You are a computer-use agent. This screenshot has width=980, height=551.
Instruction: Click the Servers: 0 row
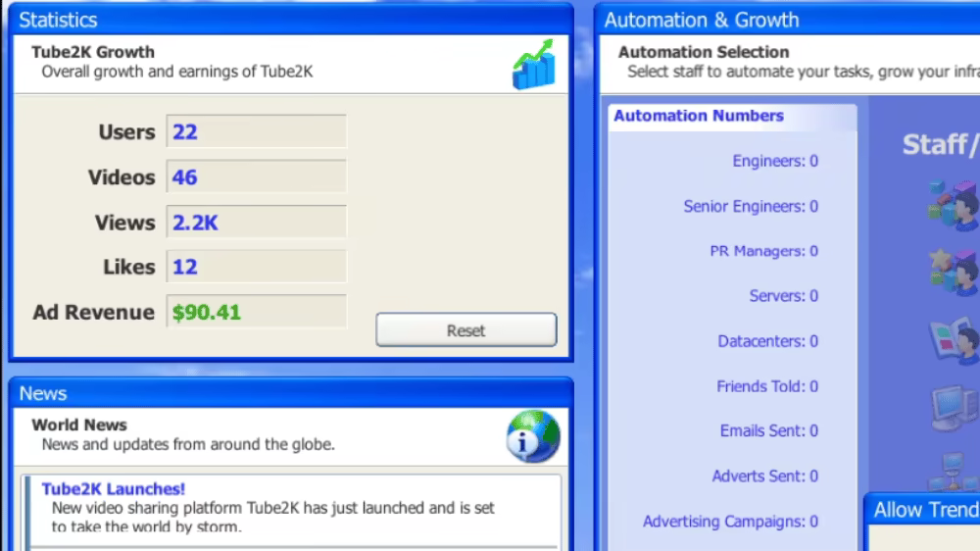(784, 296)
